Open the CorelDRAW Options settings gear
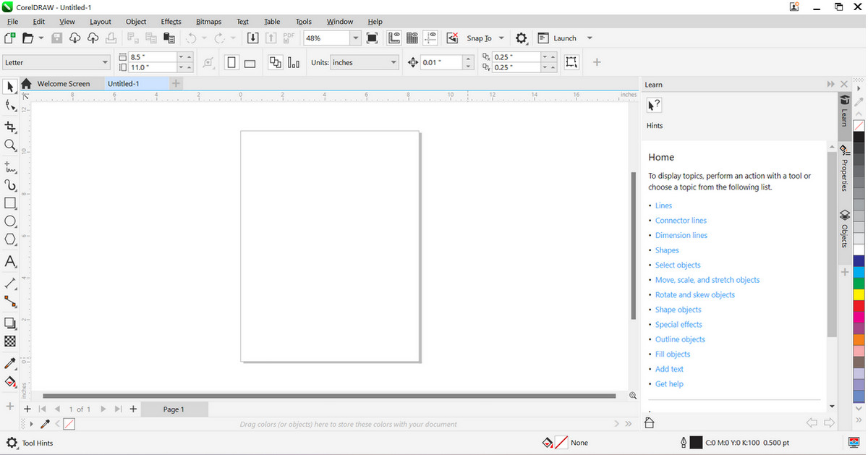Viewport: 868px width, 455px height. [x=522, y=38]
